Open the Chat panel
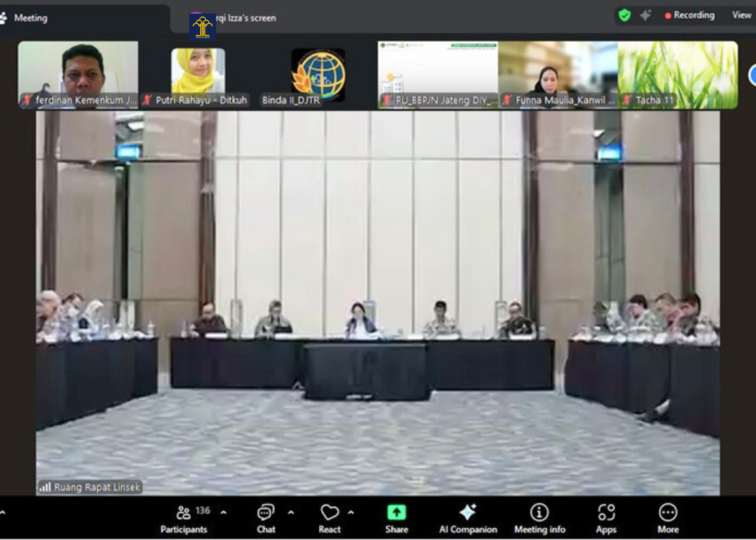The height and width of the screenshot is (540, 756). coord(266,518)
